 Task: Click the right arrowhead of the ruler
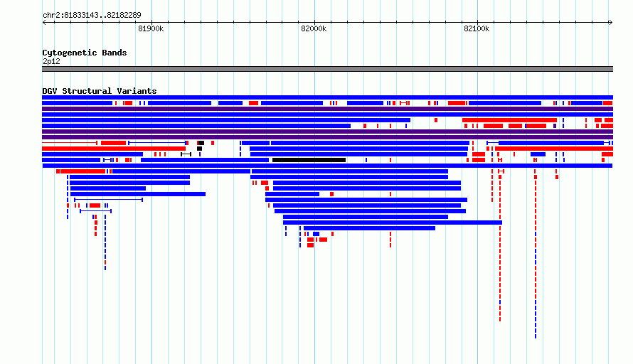pos(611,23)
